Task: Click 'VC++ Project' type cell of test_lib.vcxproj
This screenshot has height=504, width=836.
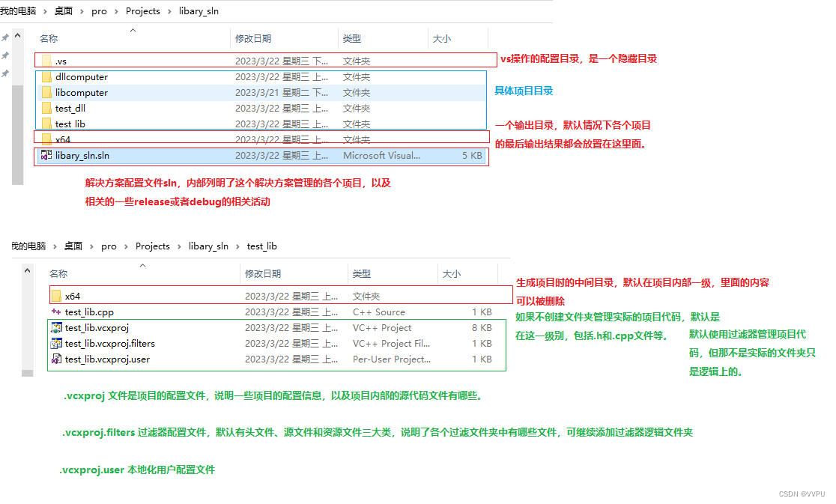Action: click(x=382, y=328)
